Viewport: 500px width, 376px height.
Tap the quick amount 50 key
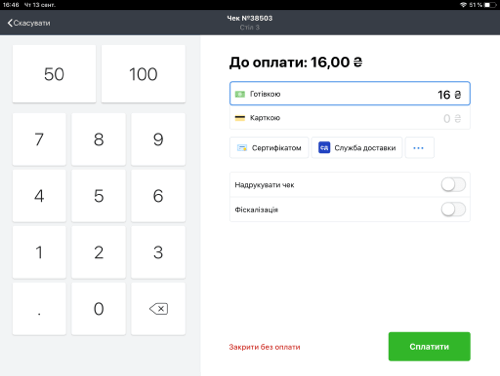coord(54,74)
